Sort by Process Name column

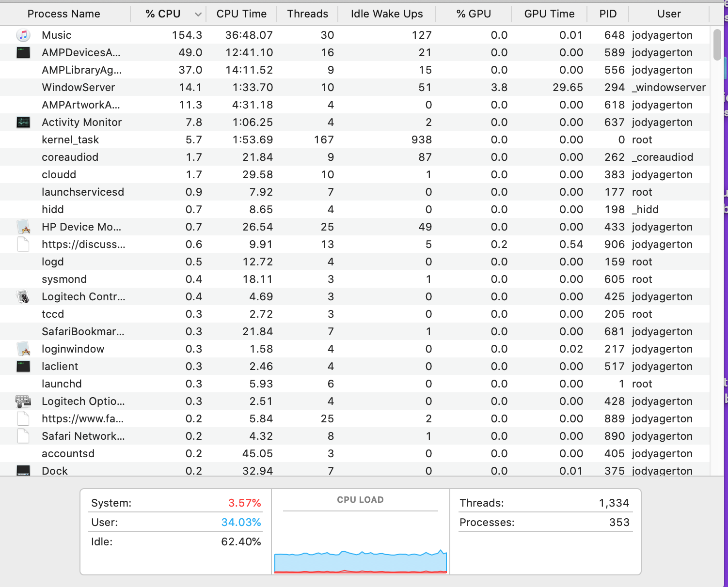click(65, 14)
